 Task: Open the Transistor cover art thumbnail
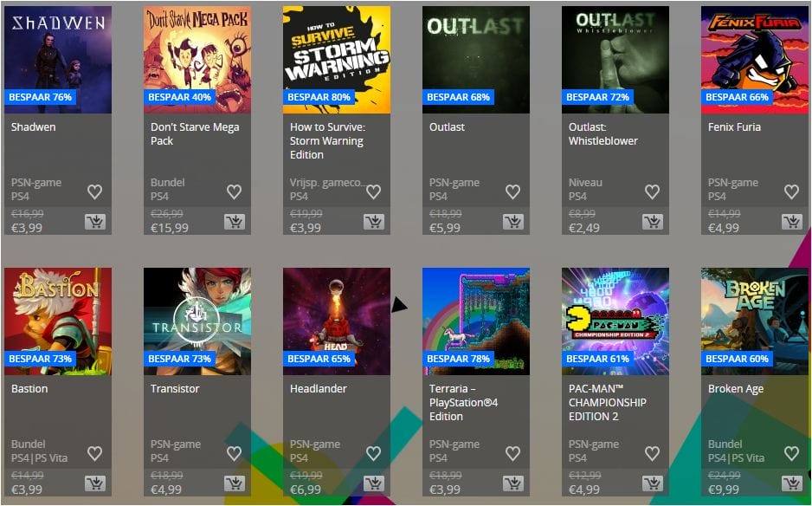click(197, 321)
